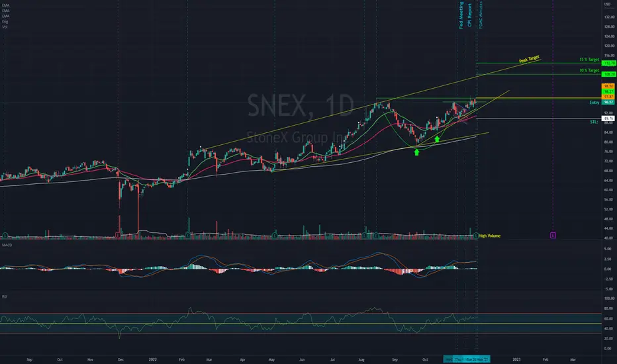Click the red earnings marker near December
Screen dimensions: 617x364
click(x=118, y=236)
